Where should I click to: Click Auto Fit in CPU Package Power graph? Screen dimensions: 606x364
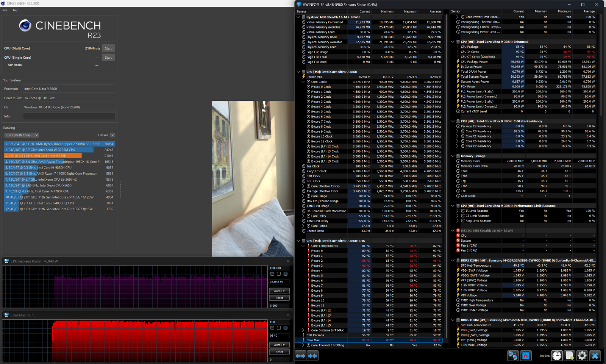pyautogui.click(x=280, y=291)
